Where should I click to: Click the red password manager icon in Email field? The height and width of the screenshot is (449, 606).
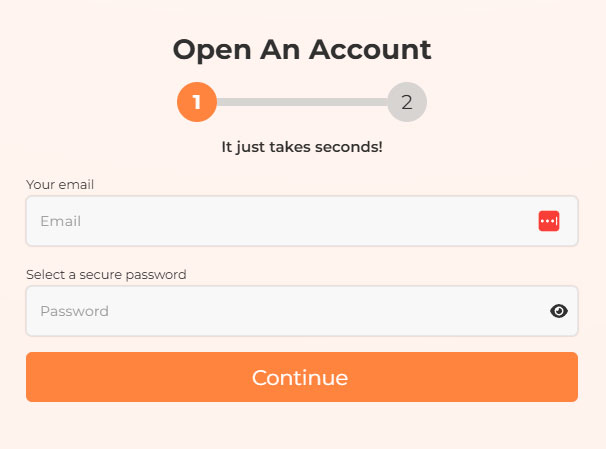coord(549,221)
